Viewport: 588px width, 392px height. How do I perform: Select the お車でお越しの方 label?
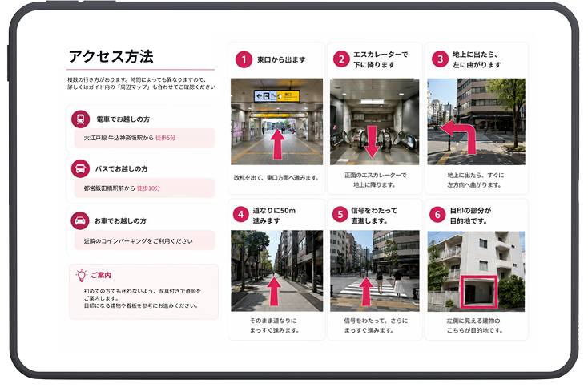click(x=120, y=221)
